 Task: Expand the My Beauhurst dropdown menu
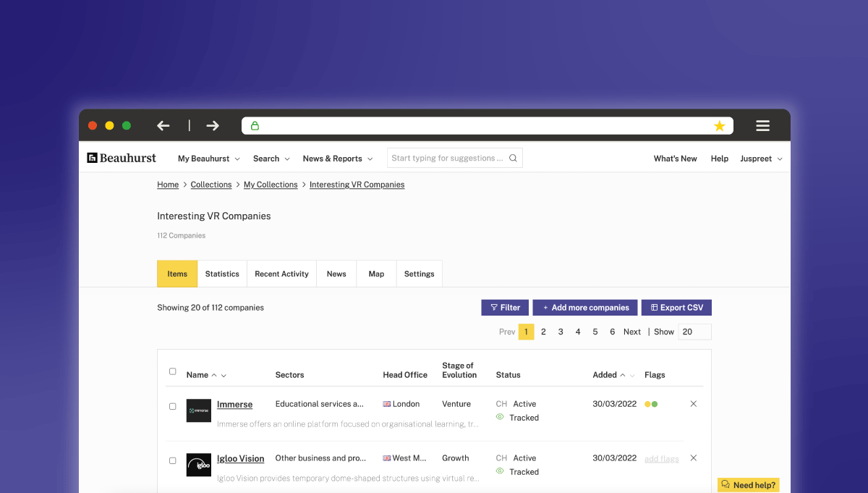pos(208,159)
